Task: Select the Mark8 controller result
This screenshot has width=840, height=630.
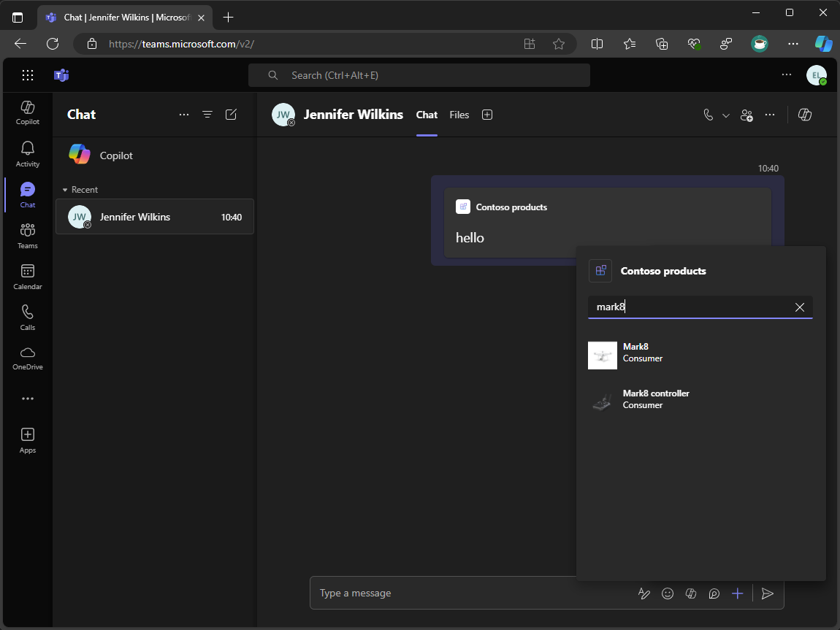Action: tap(700, 401)
